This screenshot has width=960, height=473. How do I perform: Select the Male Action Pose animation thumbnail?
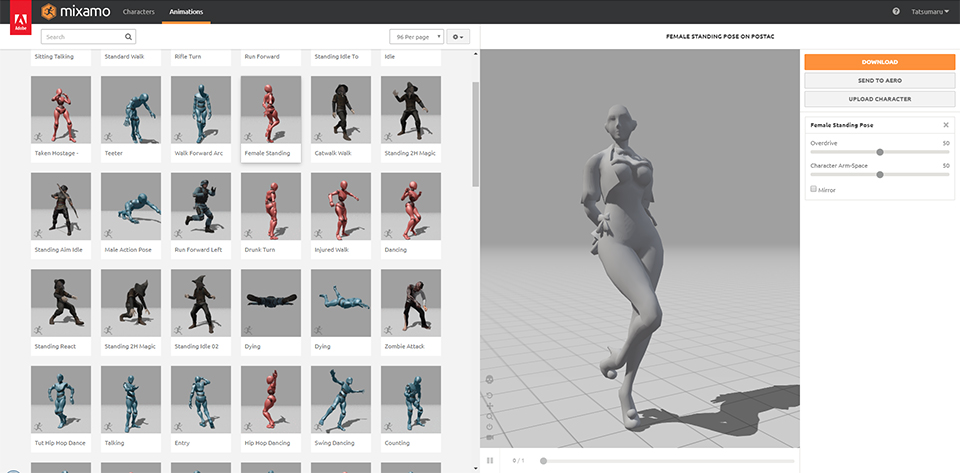click(131, 206)
